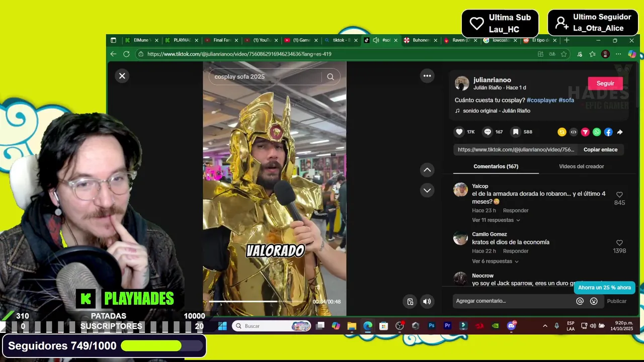Switch to the Buhonero browser tab

420,40
